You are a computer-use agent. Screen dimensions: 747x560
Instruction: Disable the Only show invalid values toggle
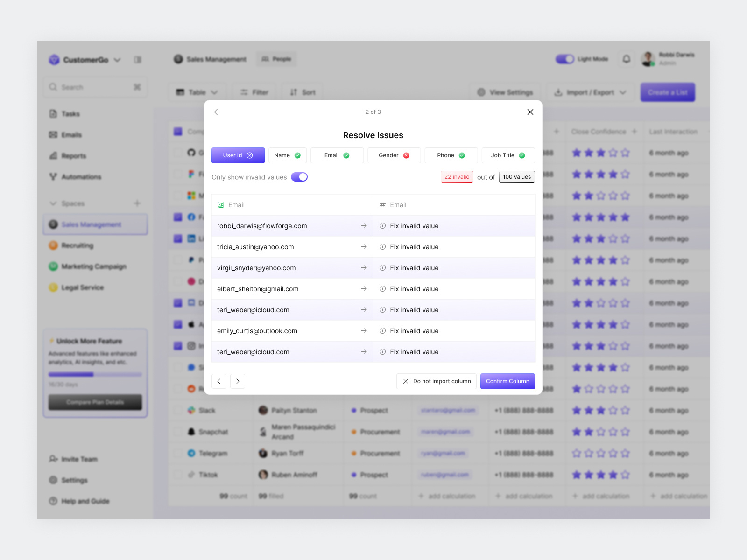pyautogui.click(x=299, y=177)
